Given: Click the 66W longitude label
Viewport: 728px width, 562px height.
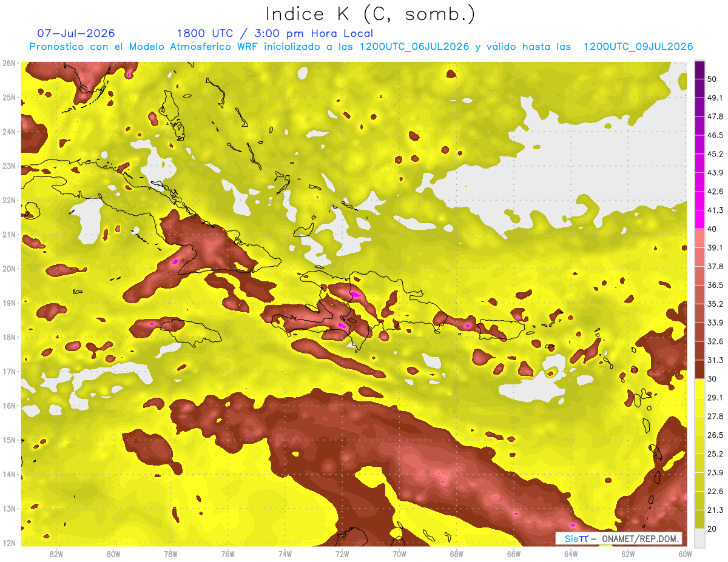Looking at the screenshot, I should pyautogui.click(x=514, y=554).
